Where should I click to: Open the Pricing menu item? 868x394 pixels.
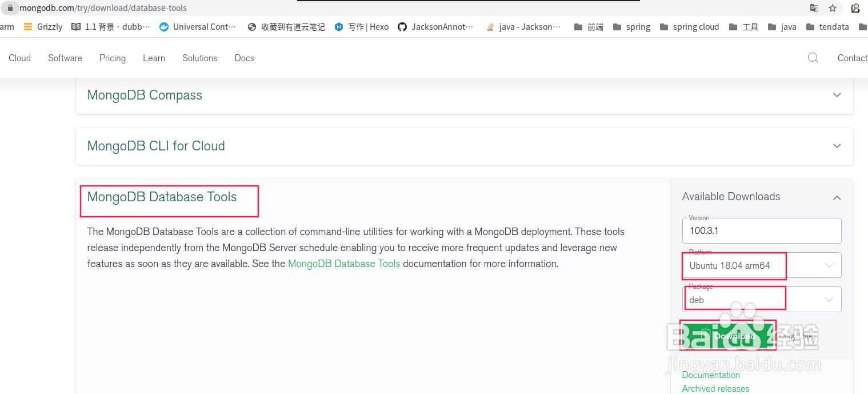(x=113, y=58)
